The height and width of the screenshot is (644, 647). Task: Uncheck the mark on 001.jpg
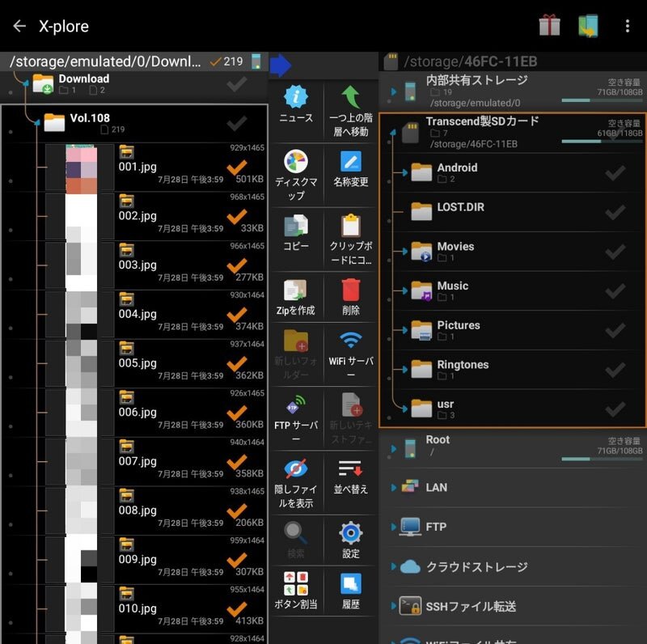(x=237, y=169)
